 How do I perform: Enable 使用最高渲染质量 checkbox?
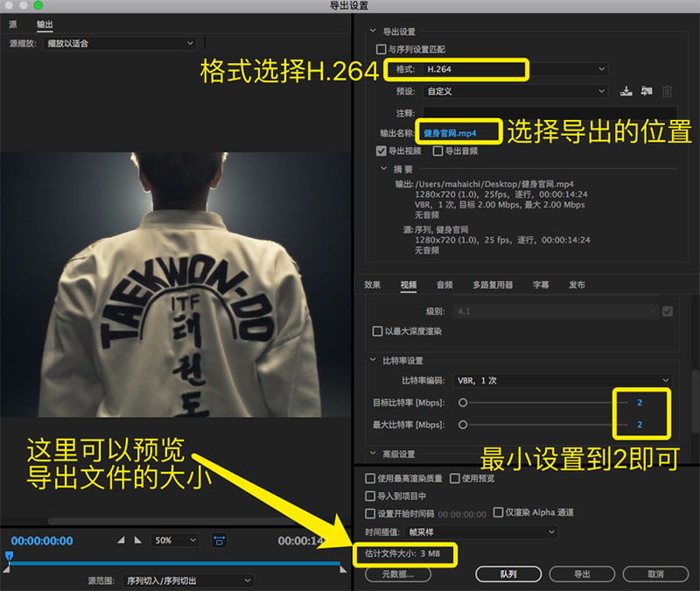click(370, 478)
